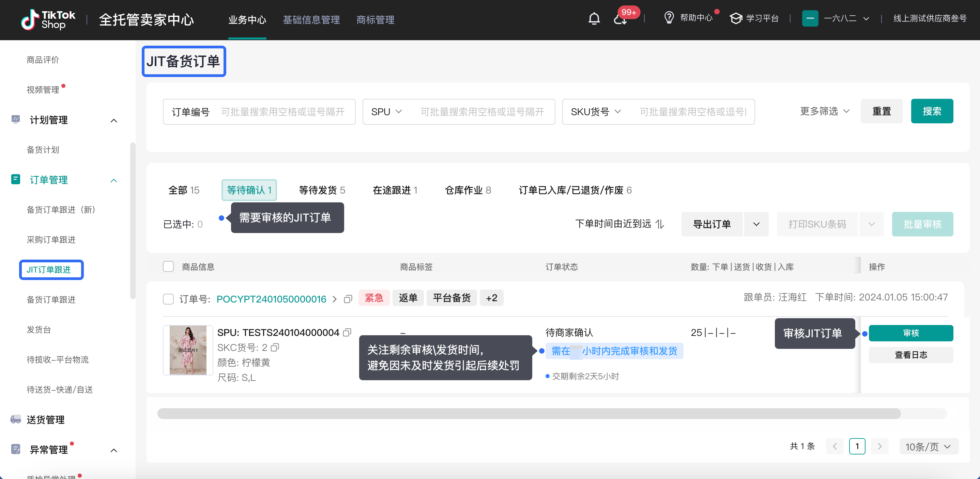Screen dimensions: 980x479
Task: Click the sidebar vertical scrollbar
Action: tap(133, 221)
